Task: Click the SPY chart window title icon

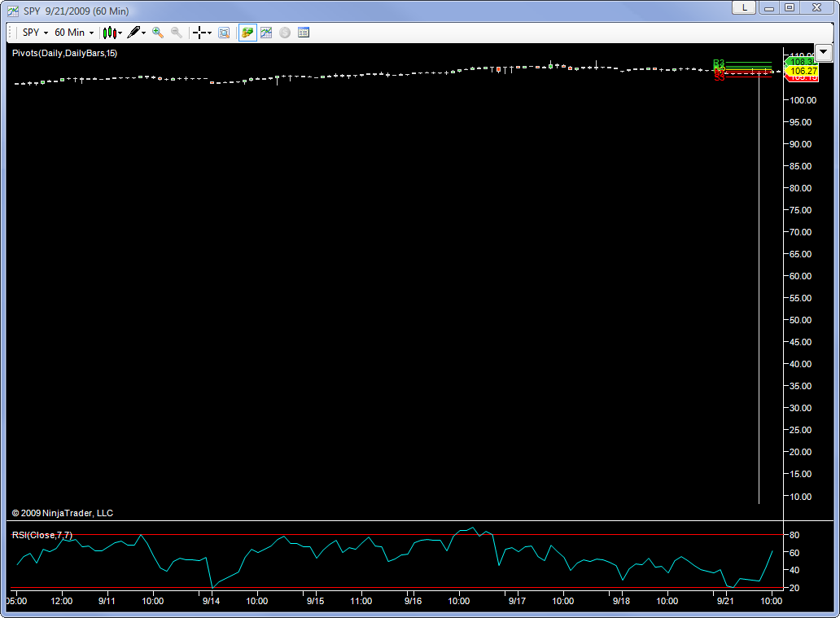Action: pos(13,11)
